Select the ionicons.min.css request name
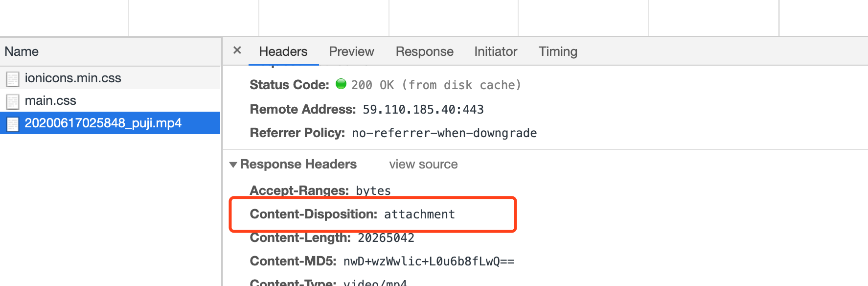The width and height of the screenshot is (868, 286). point(73,78)
